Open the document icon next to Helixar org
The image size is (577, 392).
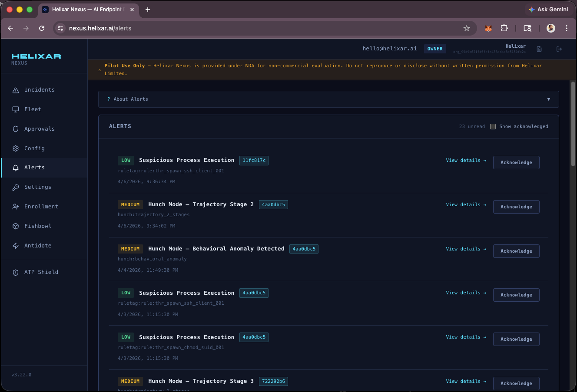(x=539, y=49)
